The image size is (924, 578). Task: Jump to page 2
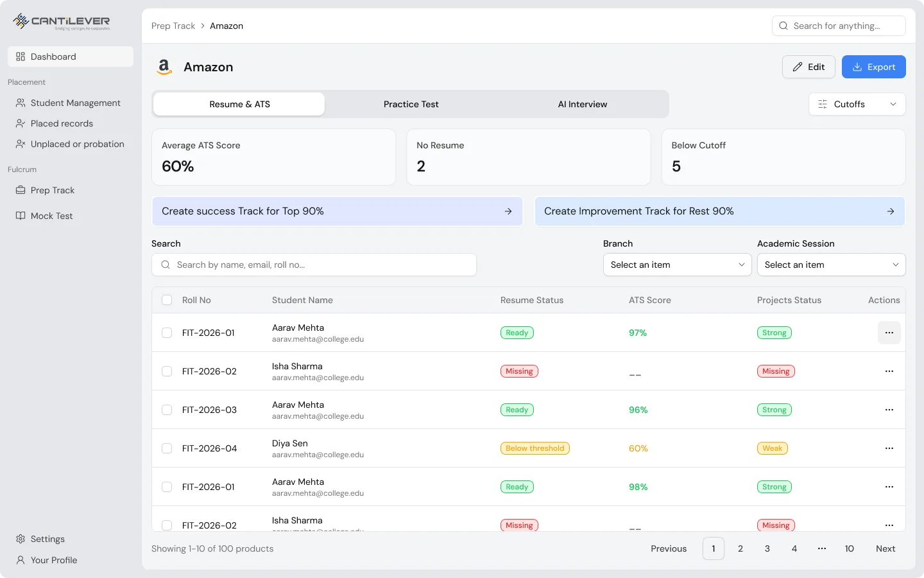740,548
